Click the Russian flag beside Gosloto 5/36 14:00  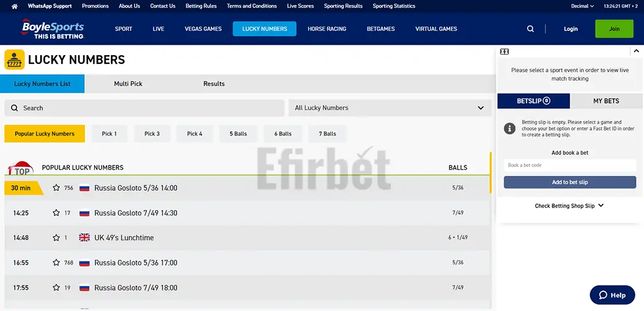pyautogui.click(x=84, y=188)
